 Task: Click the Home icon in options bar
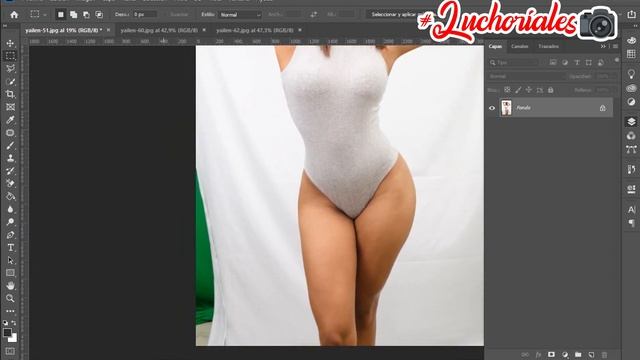(x=14, y=15)
